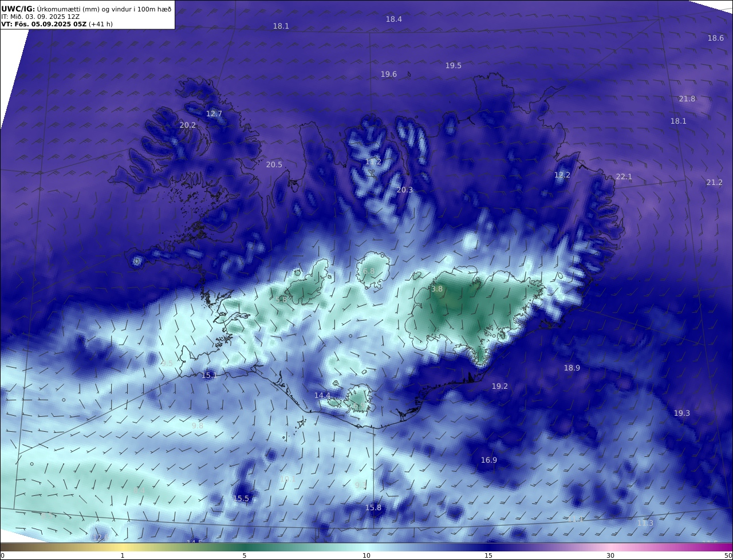
Task: Click the 20.3 value on the map
Action: tap(404, 190)
